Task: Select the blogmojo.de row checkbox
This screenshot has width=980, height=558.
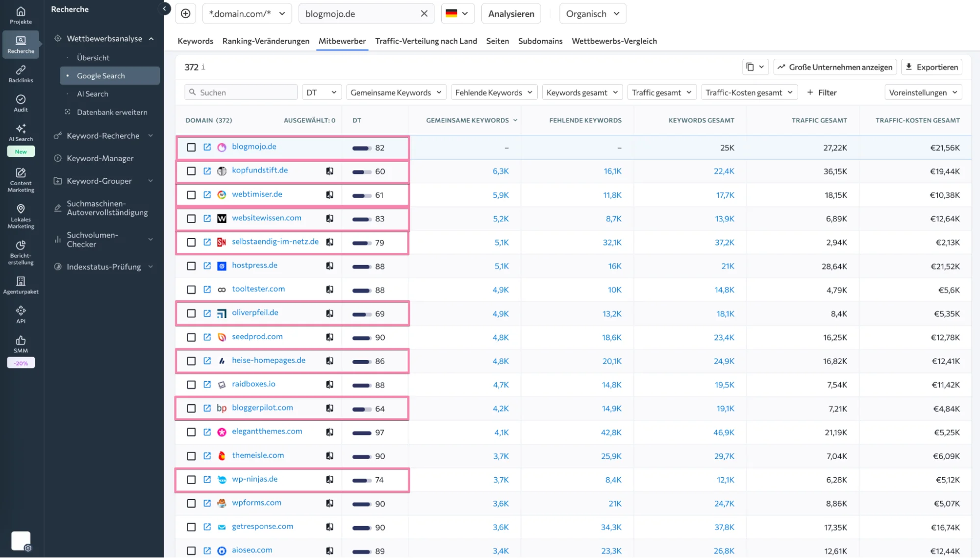Action: [x=191, y=147]
